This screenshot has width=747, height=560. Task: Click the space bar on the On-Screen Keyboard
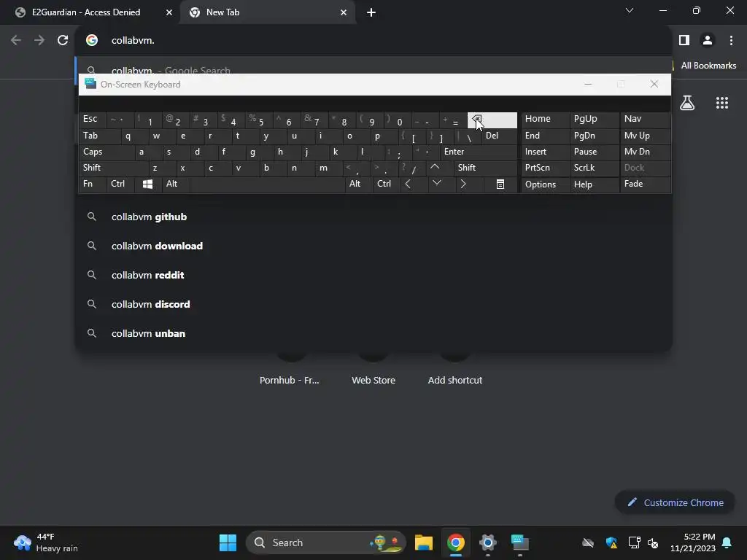click(267, 184)
